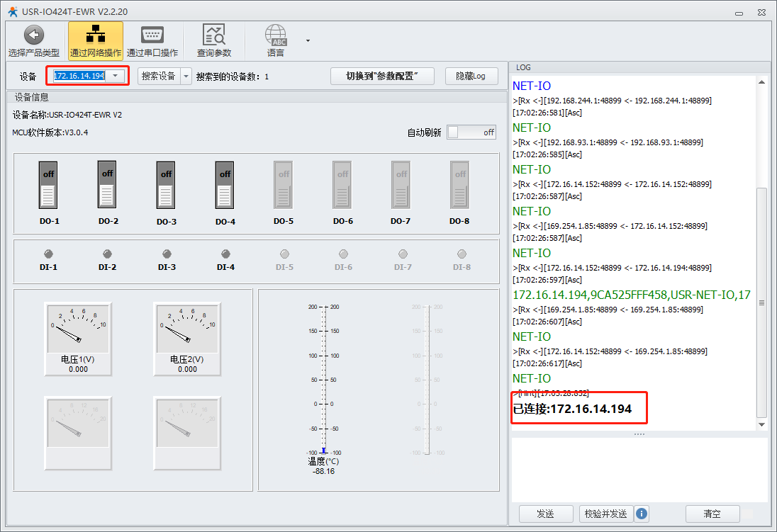The height and width of the screenshot is (532, 777).
Task: Click the 清空 clear log button
Action: coord(712,514)
